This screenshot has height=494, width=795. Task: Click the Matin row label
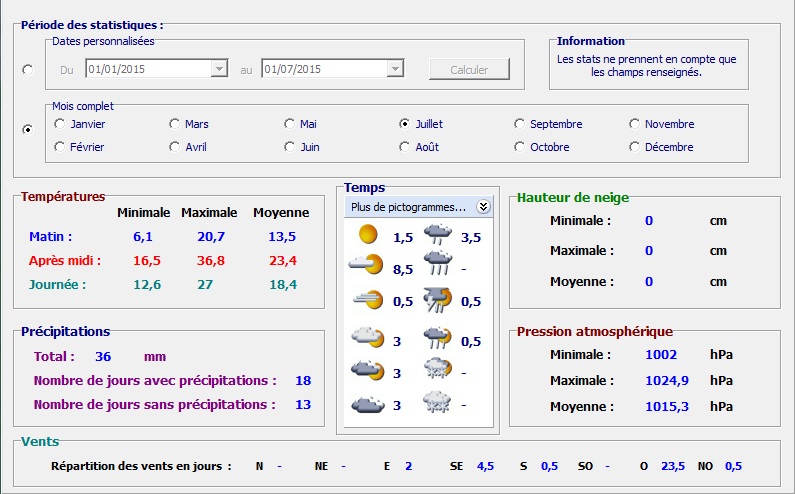pyautogui.click(x=50, y=236)
